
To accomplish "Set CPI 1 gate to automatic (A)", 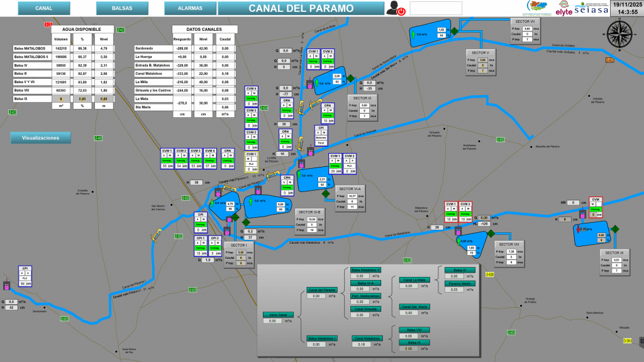I will point(197,244).
